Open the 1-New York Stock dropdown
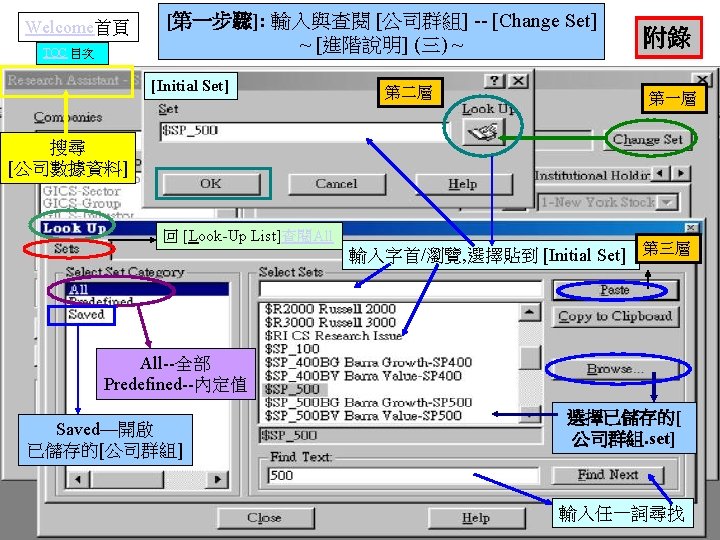The width and height of the screenshot is (720, 540). (668, 202)
